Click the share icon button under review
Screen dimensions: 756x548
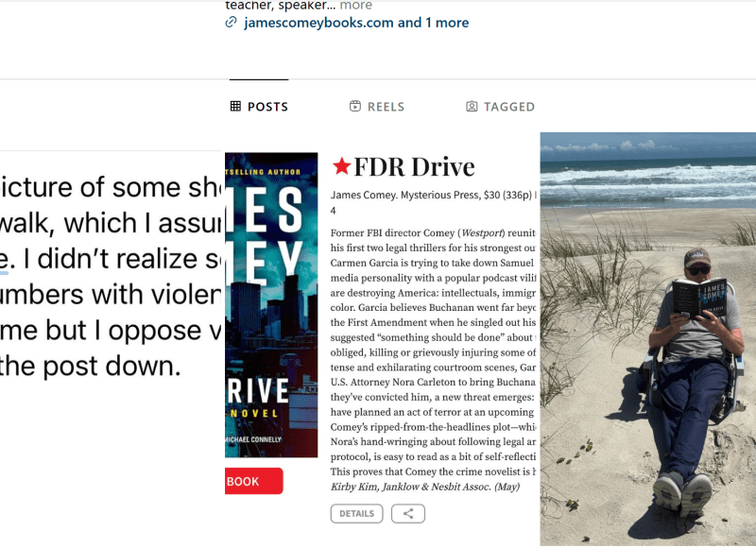point(408,513)
